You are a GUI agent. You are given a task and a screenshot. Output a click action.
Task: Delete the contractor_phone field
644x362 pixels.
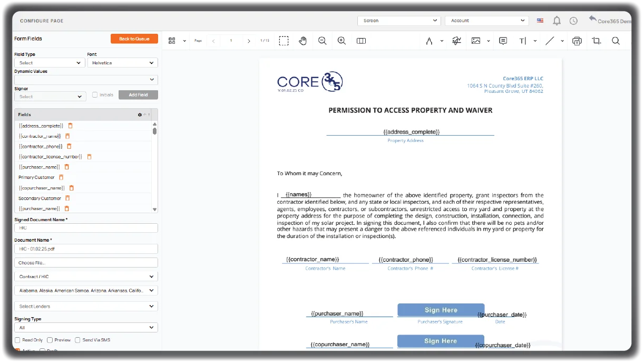[69, 146]
